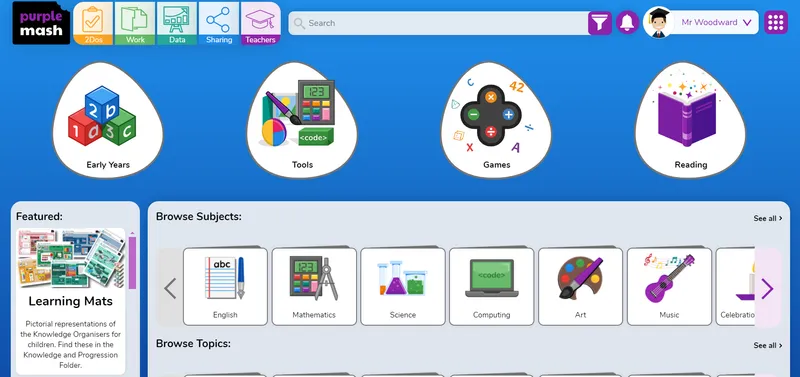Open the Work tab

click(135, 23)
